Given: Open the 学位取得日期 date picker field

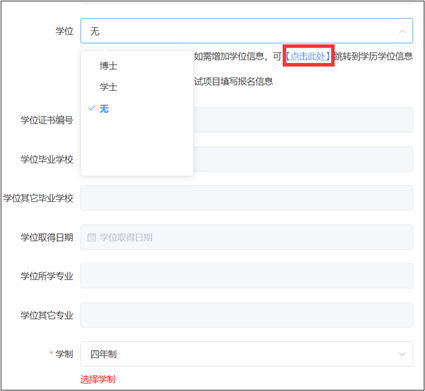Looking at the screenshot, I should click(247, 237).
